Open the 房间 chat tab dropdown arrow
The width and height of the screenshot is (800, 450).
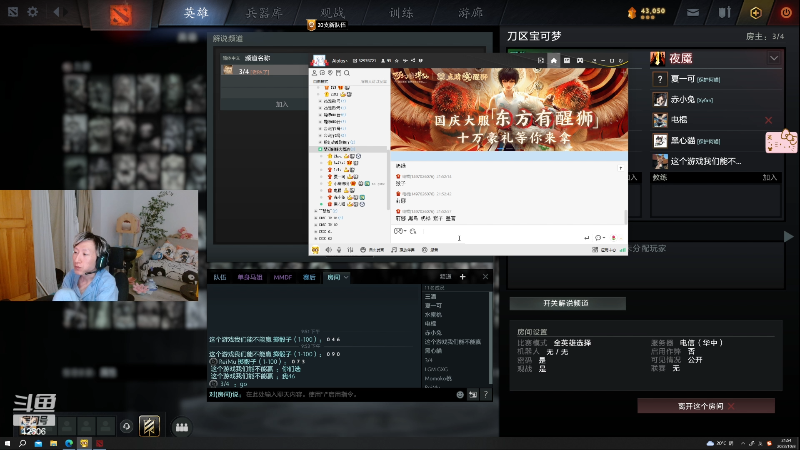pos(346,277)
